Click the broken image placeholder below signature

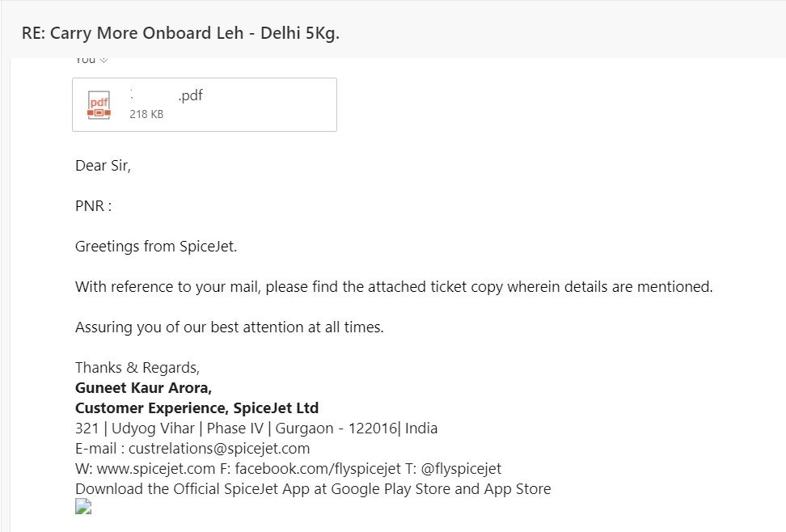coord(83,506)
